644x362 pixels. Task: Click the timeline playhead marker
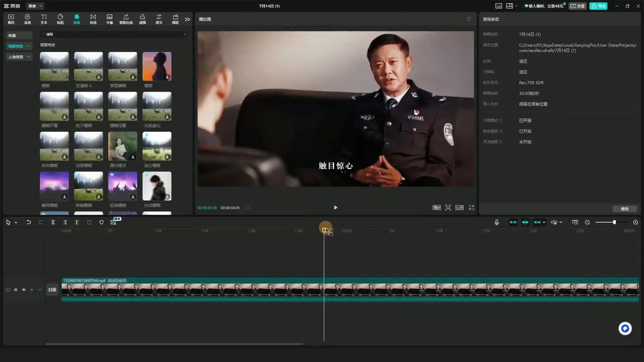pyautogui.click(x=325, y=230)
